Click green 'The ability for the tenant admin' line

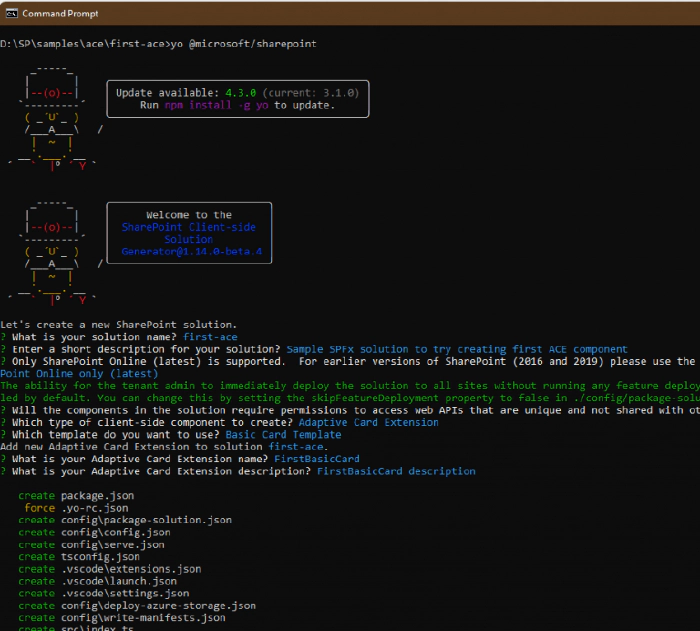tap(350, 385)
